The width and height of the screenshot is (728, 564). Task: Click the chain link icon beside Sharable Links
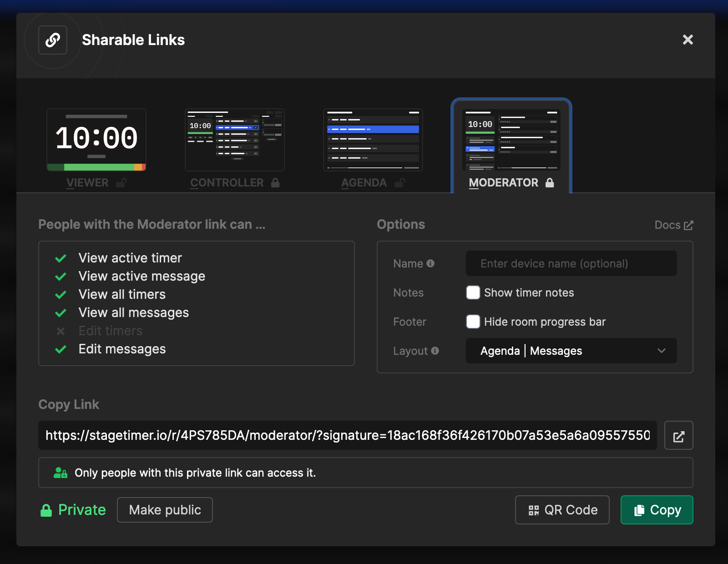(53, 40)
